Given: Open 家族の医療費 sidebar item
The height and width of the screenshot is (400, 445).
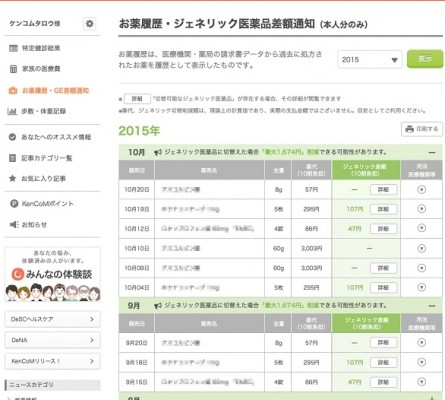Looking at the screenshot, I should (x=35, y=69).
